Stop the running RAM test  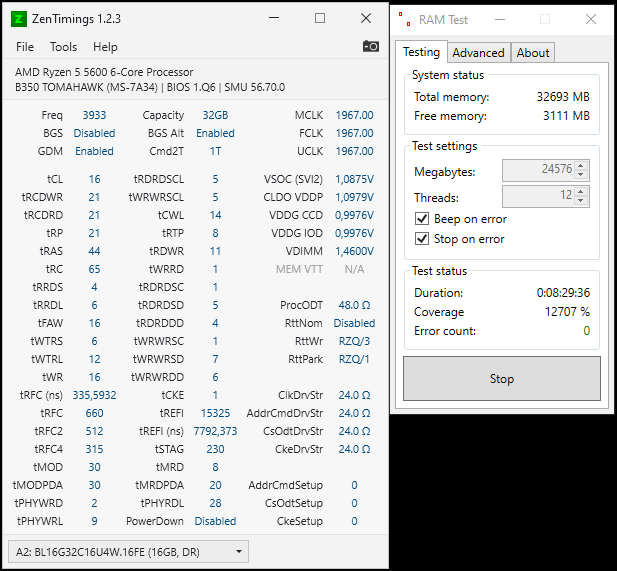502,379
